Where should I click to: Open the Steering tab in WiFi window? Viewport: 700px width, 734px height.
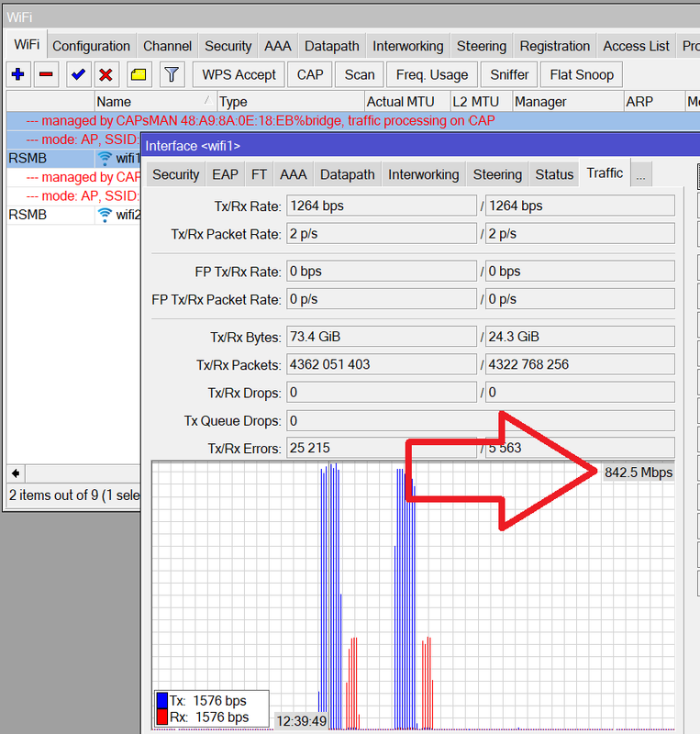pos(482,46)
